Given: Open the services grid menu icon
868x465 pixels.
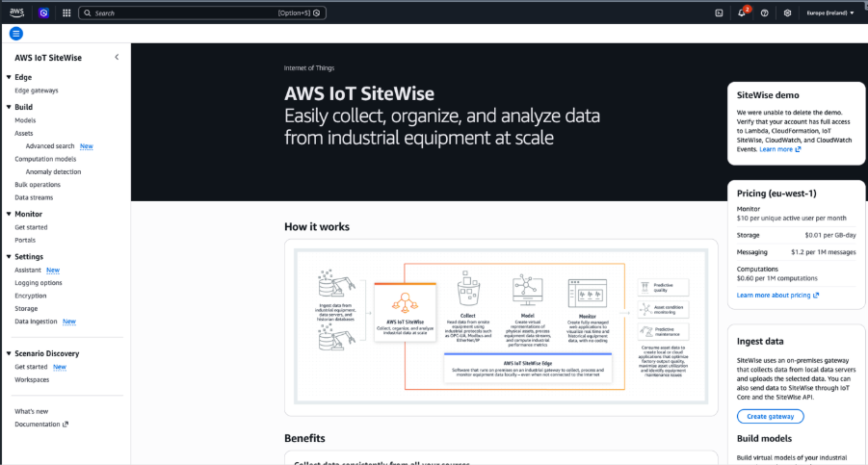Looking at the screenshot, I should pos(66,13).
